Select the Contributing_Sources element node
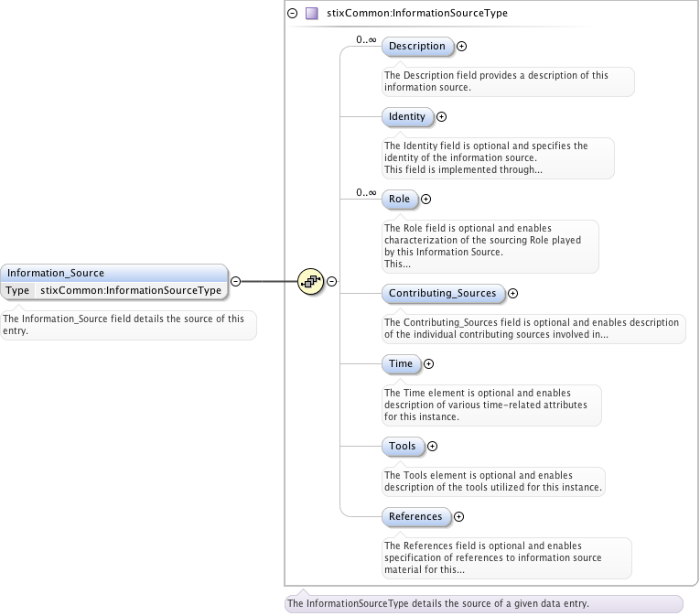700x616 pixels. 442,294
